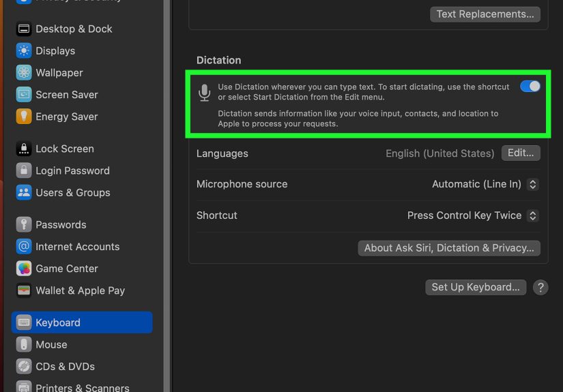
Task: Click the Game Center icon
Action: tap(24, 269)
